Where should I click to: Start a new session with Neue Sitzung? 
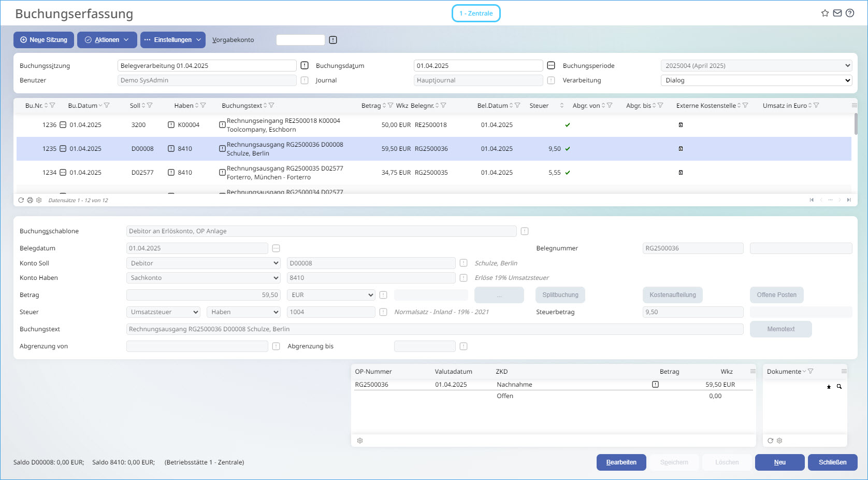[44, 40]
